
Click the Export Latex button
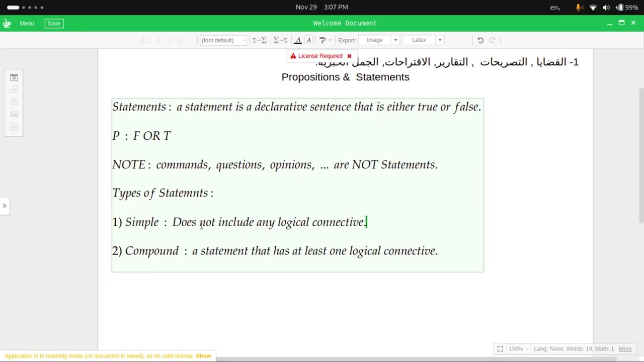tap(419, 40)
